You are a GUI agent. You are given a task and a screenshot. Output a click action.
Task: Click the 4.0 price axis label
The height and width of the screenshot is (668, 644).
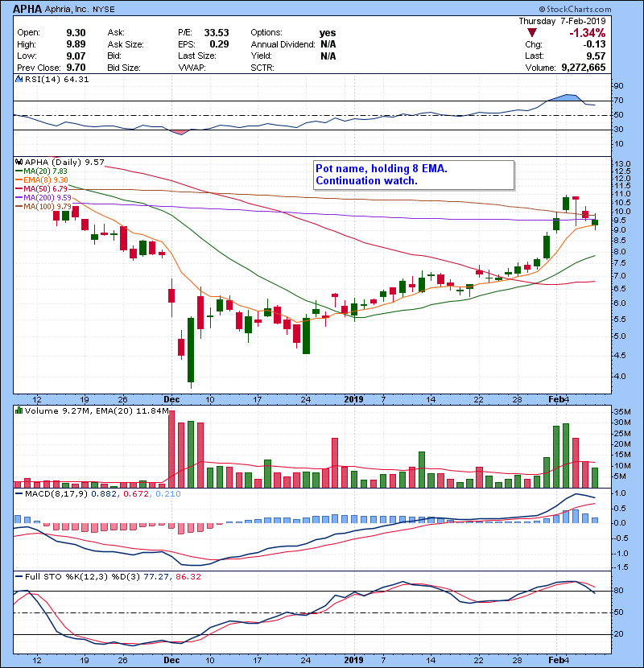click(620, 377)
